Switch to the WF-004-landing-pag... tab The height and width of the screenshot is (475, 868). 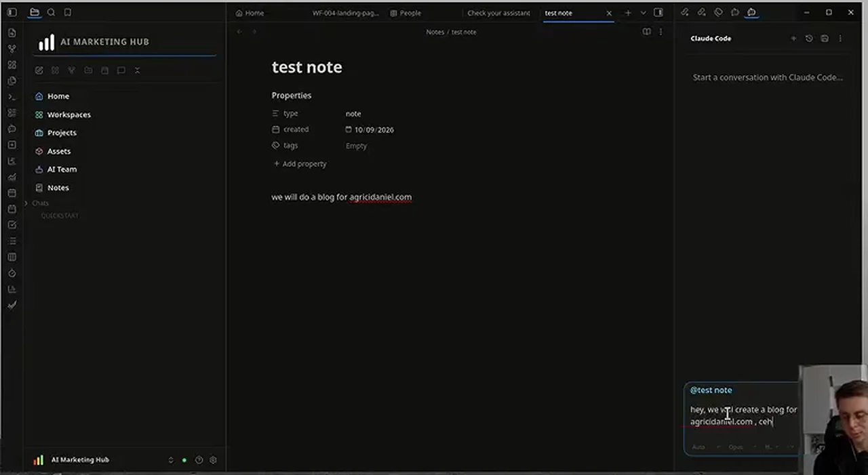(346, 13)
